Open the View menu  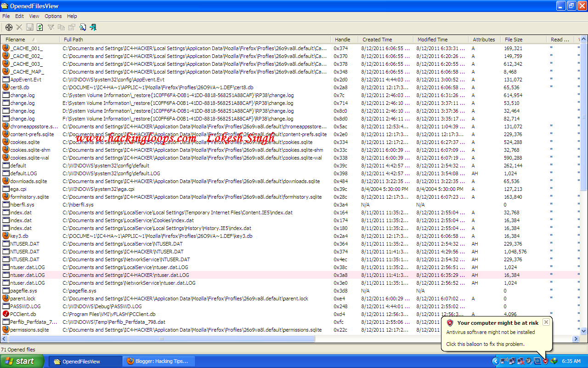pyautogui.click(x=34, y=16)
